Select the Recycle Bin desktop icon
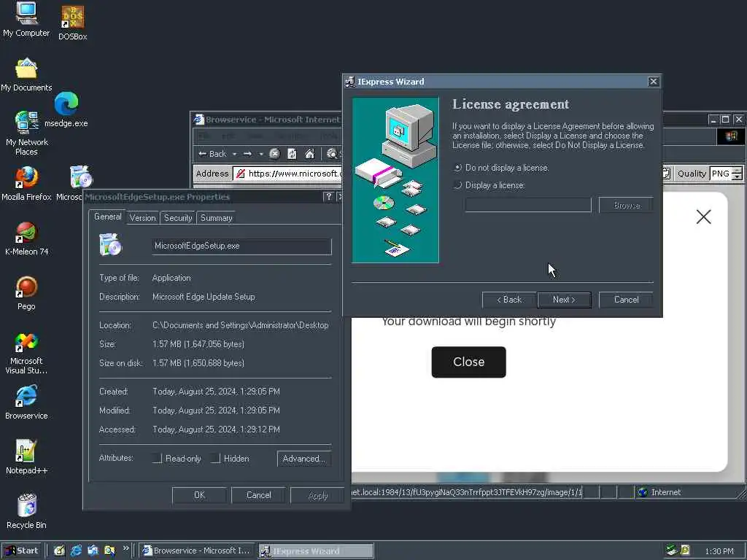This screenshot has height=560, width=747. (26, 512)
